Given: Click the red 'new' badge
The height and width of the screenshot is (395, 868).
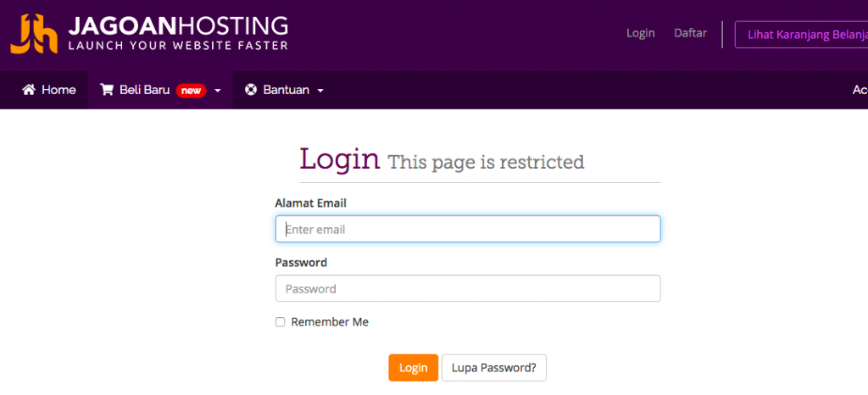Looking at the screenshot, I should (x=191, y=91).
